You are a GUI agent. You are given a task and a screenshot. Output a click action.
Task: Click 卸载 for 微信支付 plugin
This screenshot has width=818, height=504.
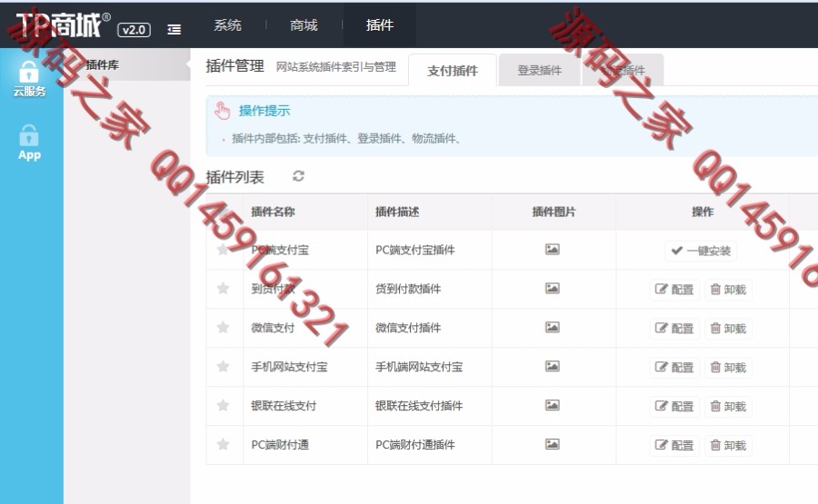(728, 329)
